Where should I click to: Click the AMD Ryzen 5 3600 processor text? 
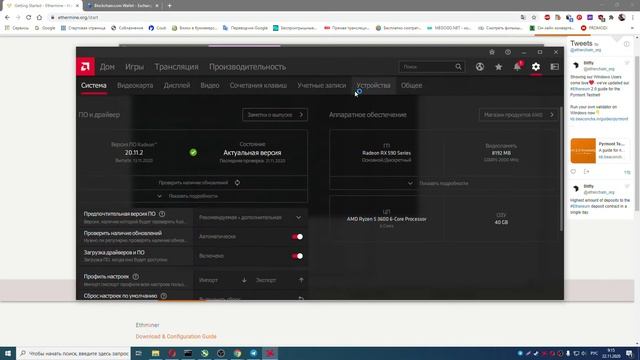tap(387, 219)
